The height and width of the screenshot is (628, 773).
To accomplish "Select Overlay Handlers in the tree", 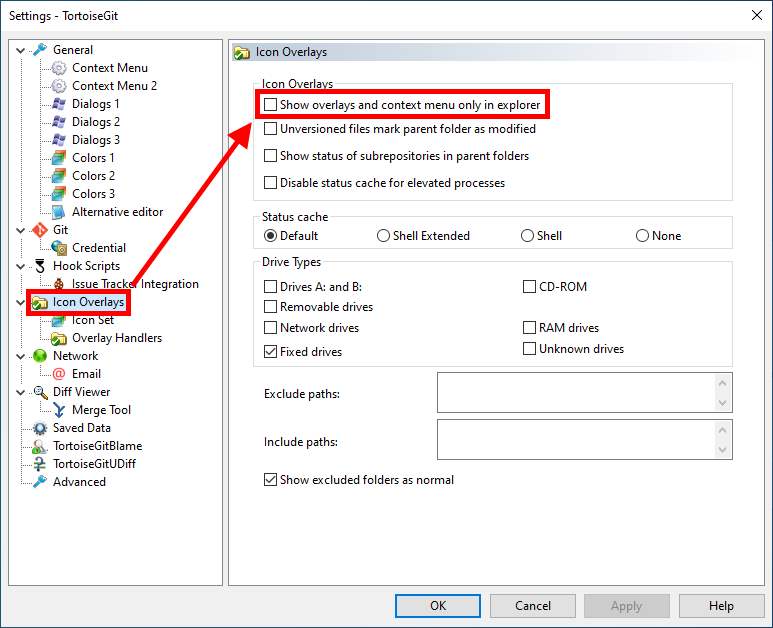I will coord(117,338).
